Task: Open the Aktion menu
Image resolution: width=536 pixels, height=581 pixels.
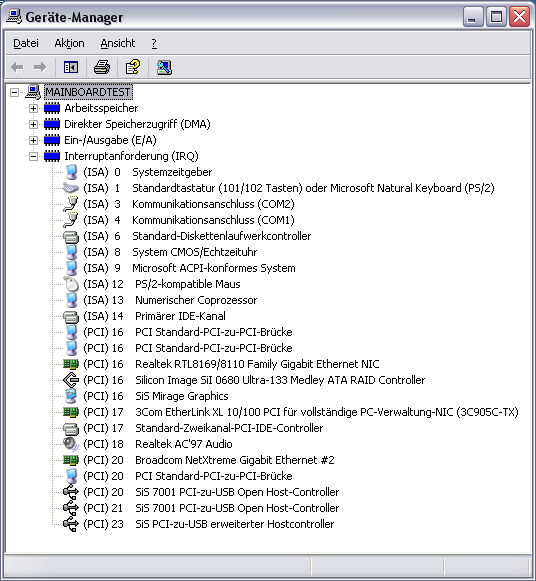Action: 69,43
